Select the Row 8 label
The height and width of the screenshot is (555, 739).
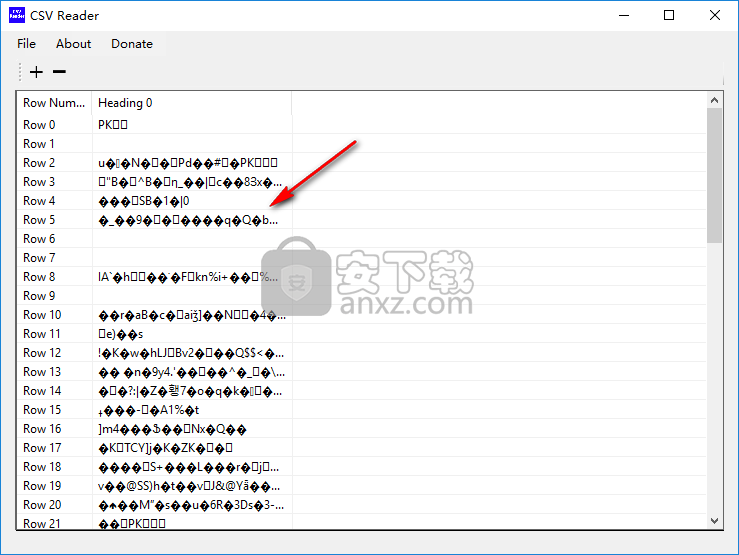coord(39,277)
